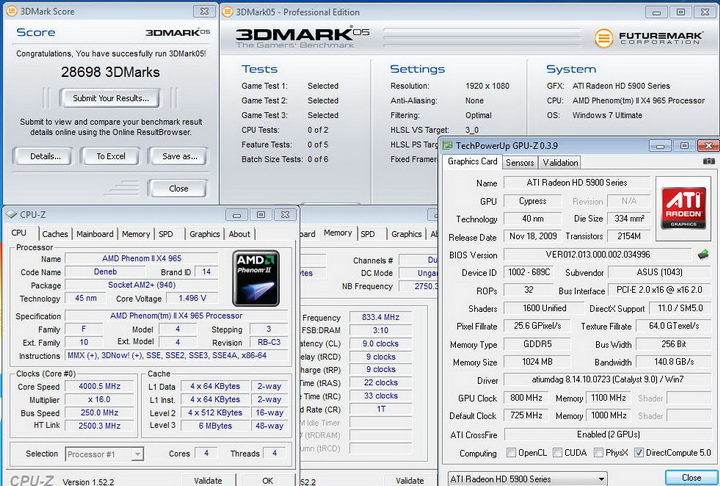The width and height of the screenshot is (720, 486).
Task: Click the BIOS Version field in GPU-Z
Action: [597, 255]
